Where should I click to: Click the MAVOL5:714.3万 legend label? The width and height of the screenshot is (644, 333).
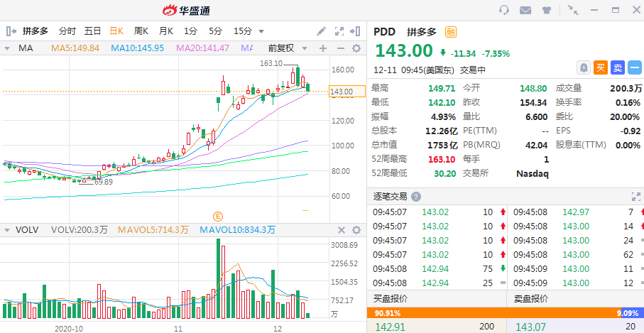[153, 230]
